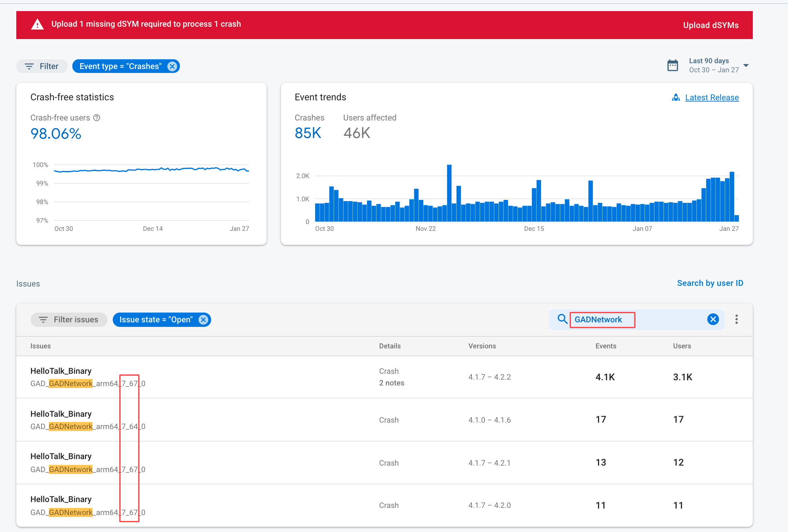This screenshot has height=532, width=788.
Task: Click the warning triangle icon in banner
Action: pos(37,24)
